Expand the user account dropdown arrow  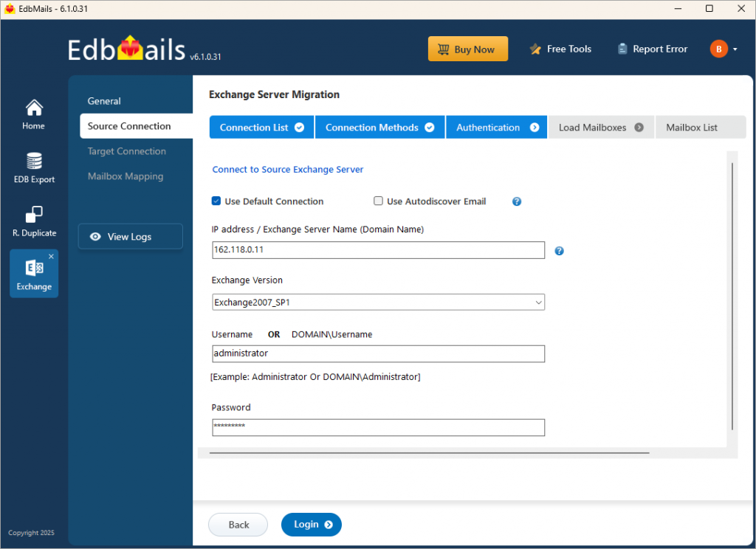[735, 49]
